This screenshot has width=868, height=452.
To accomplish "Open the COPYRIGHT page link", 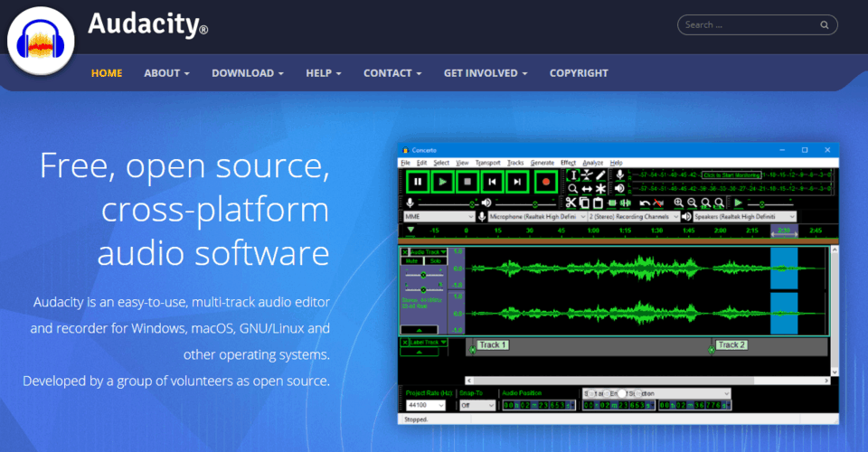I will 579,73.
